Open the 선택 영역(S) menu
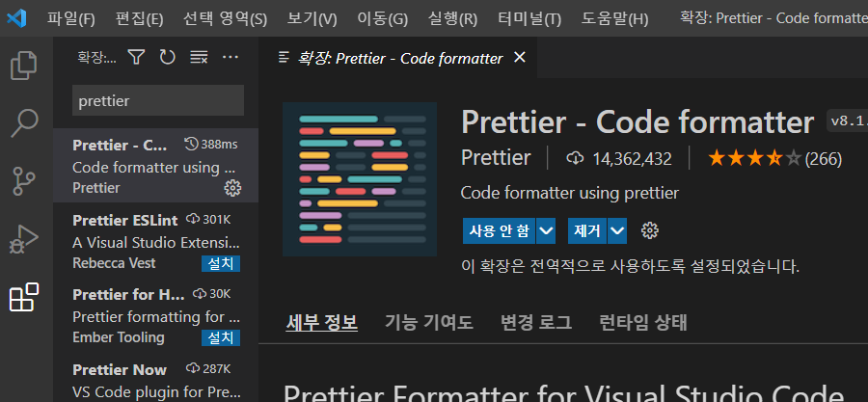Image resolution: width=868 pixels, height=402 pixels. 226,19
